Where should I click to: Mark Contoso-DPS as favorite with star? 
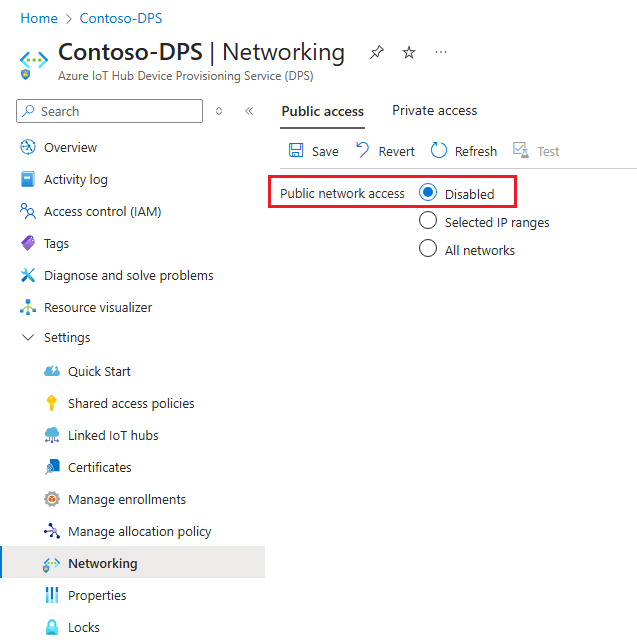pyautogui.click(x=409, y=53)
